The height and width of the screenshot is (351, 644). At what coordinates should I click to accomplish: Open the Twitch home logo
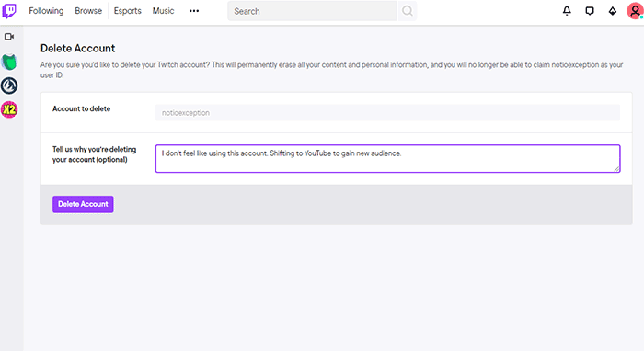(x=9, y=11)
